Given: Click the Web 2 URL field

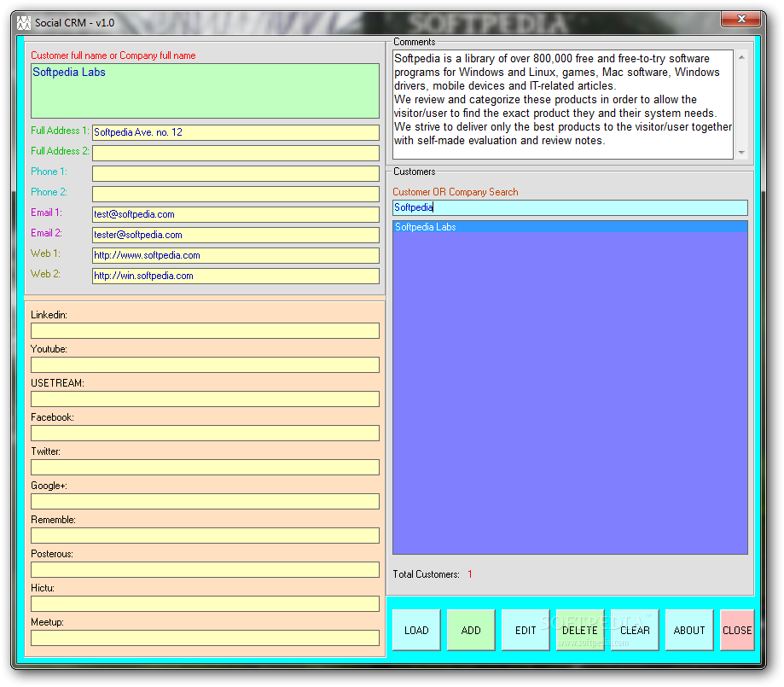Looking at the screenshot, I should coord(235,276).
